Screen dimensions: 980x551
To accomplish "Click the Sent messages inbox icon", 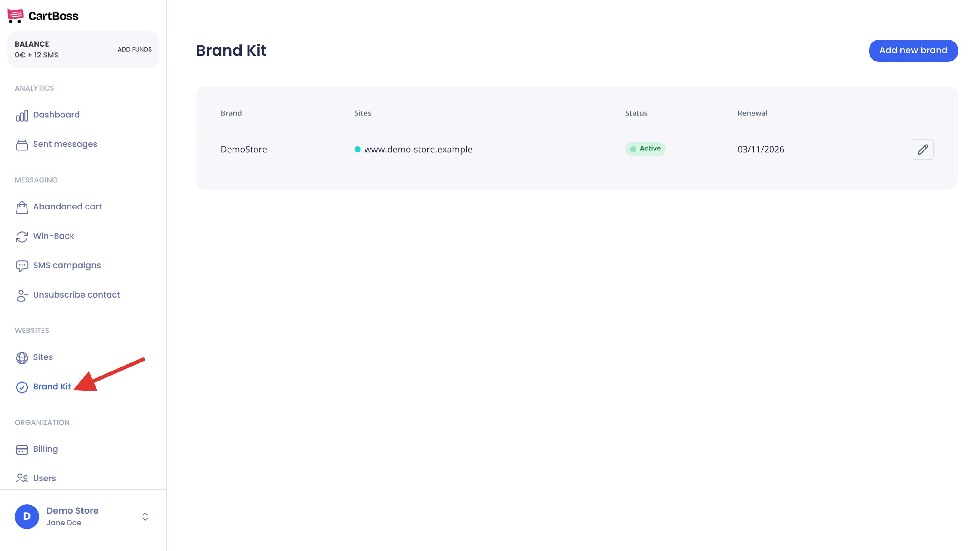I will [x=22, y=145].
